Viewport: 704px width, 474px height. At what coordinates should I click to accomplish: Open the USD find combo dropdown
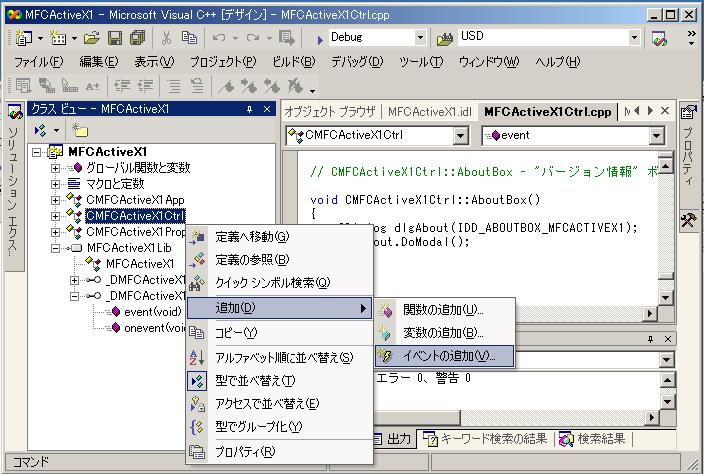click(634, 38)
